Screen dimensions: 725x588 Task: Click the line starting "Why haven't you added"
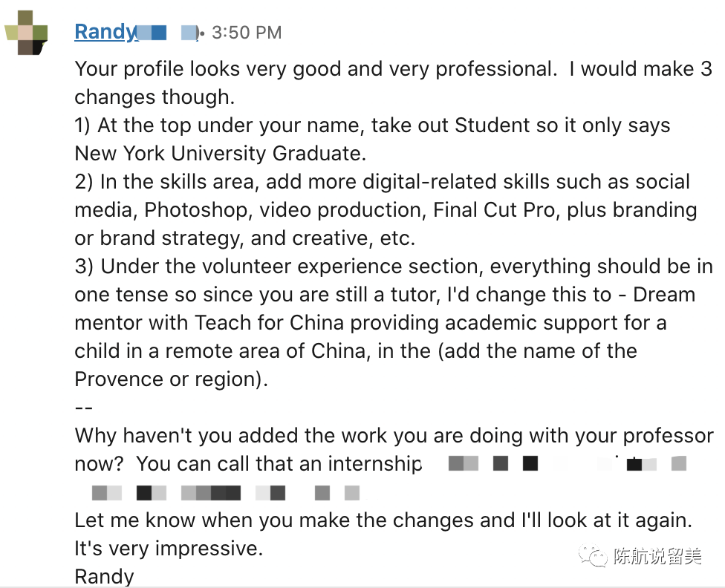tap(393, 436)
